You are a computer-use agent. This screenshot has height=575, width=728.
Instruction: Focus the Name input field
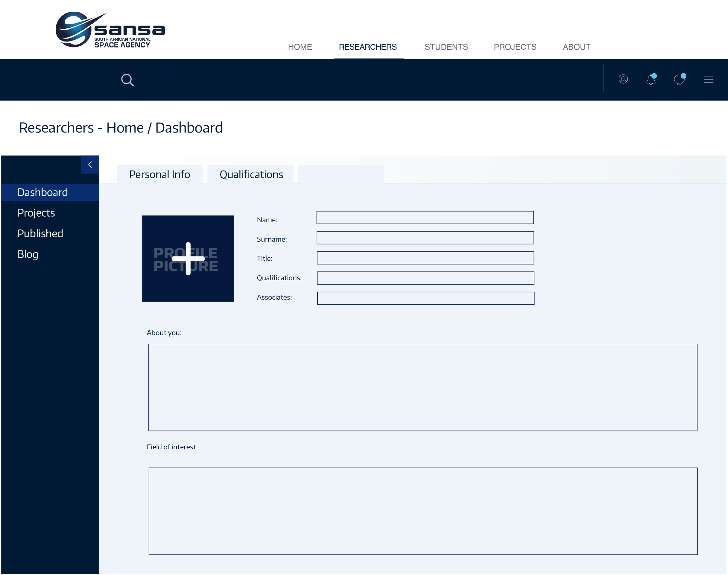[425, 217]
